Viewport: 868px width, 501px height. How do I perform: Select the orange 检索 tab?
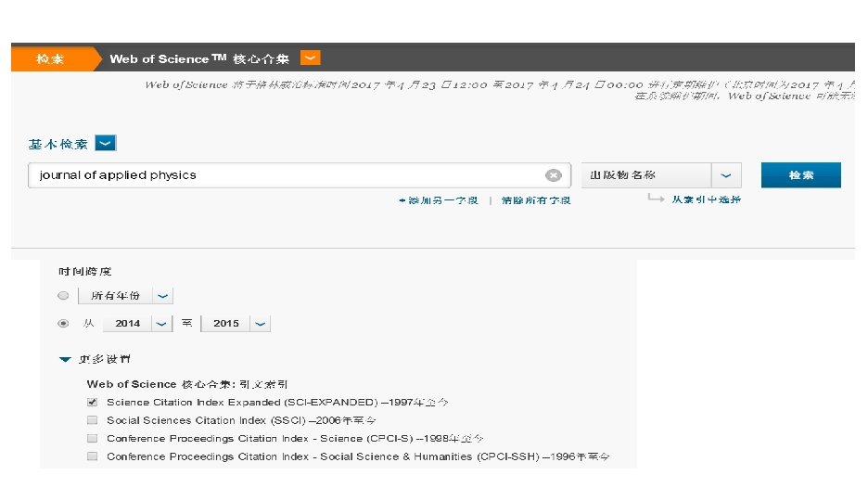coord(51,58)
